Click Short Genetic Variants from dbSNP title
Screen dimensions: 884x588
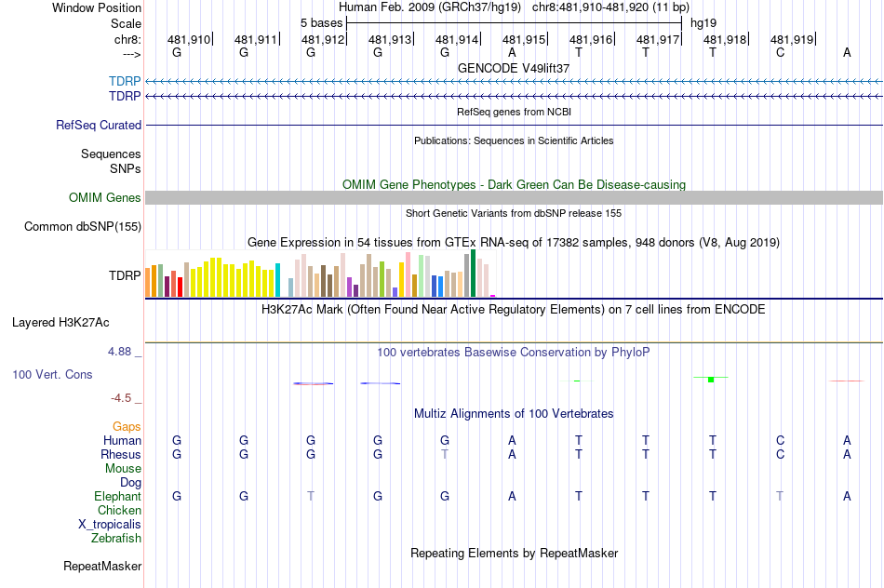tap(514, 213)
